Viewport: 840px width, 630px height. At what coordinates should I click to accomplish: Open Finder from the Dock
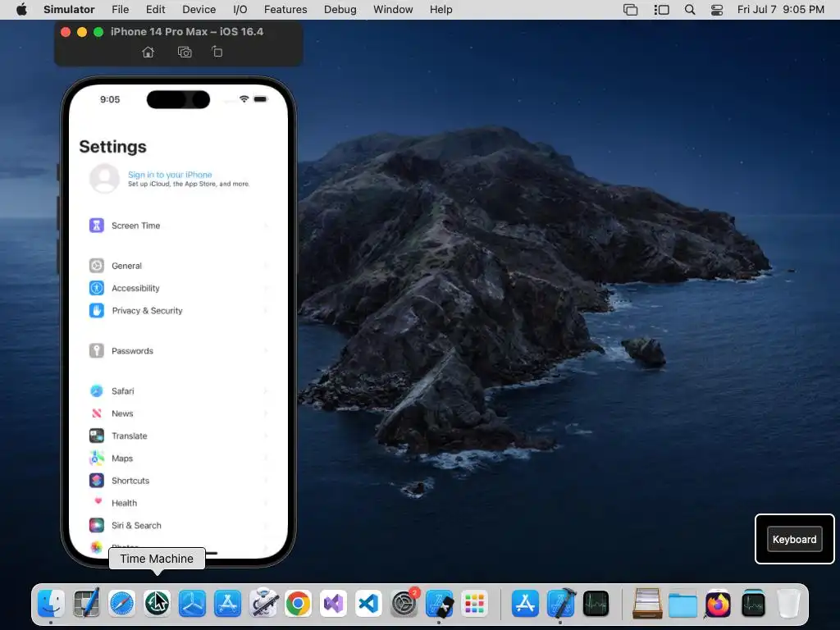pos(51,604)
